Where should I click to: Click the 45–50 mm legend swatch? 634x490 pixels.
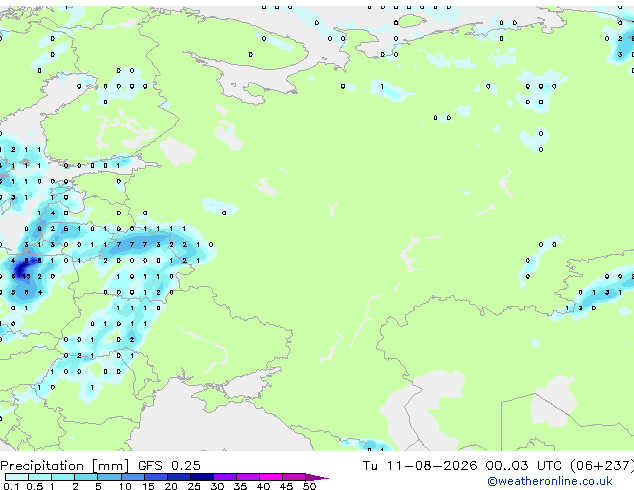[294, 477]
